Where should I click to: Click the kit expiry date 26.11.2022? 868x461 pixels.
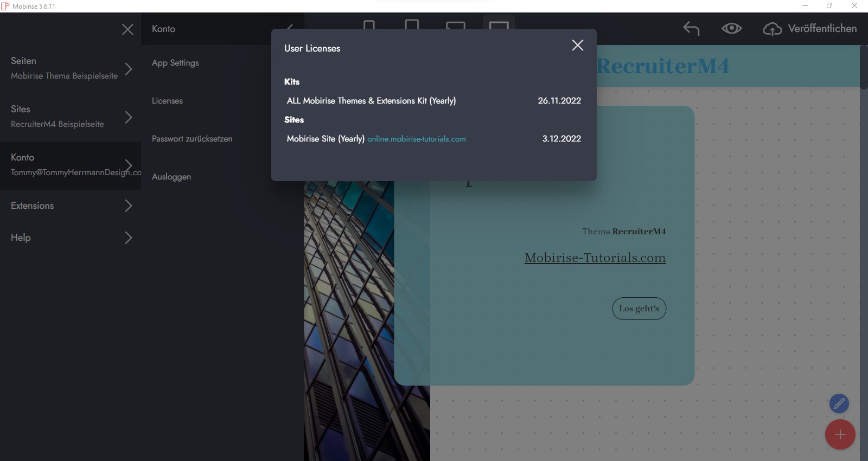tap(559, 101)
